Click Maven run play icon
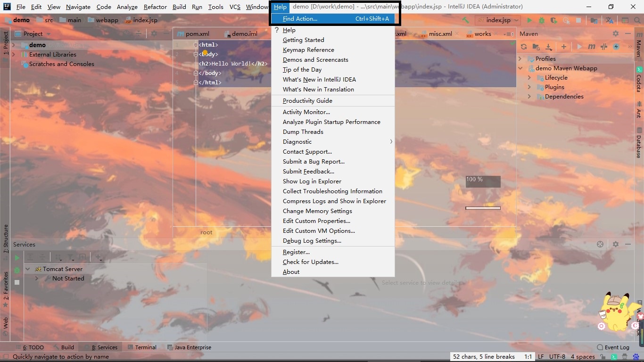 coord(579,47)
